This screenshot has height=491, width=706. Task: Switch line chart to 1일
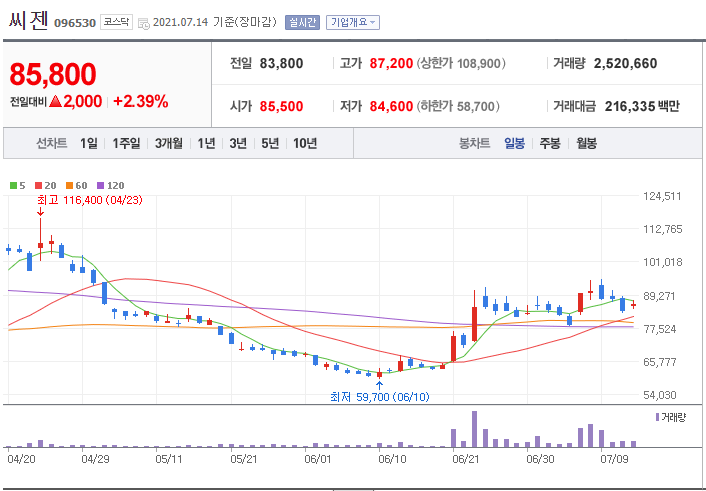pyautogui.click(x=89, y=143)
